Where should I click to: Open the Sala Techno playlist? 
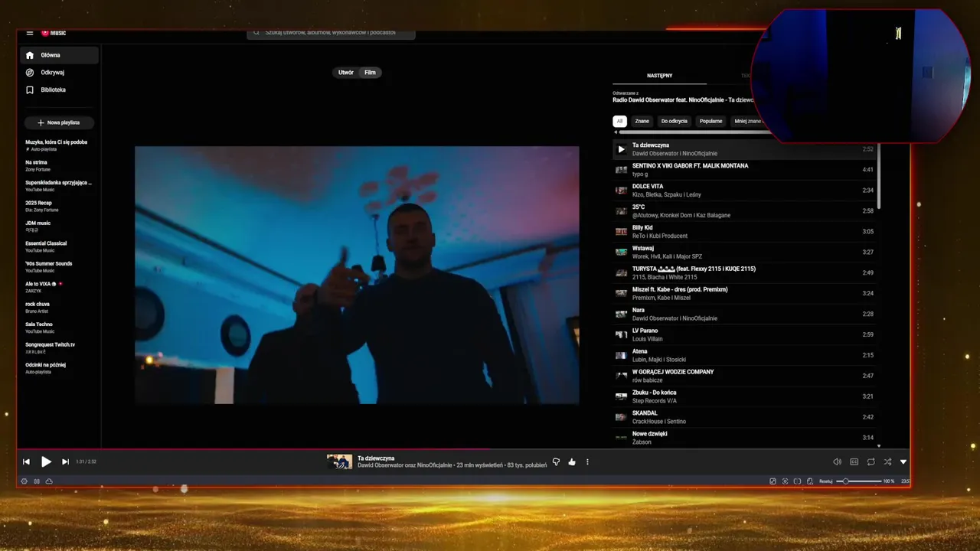point(58,328)
